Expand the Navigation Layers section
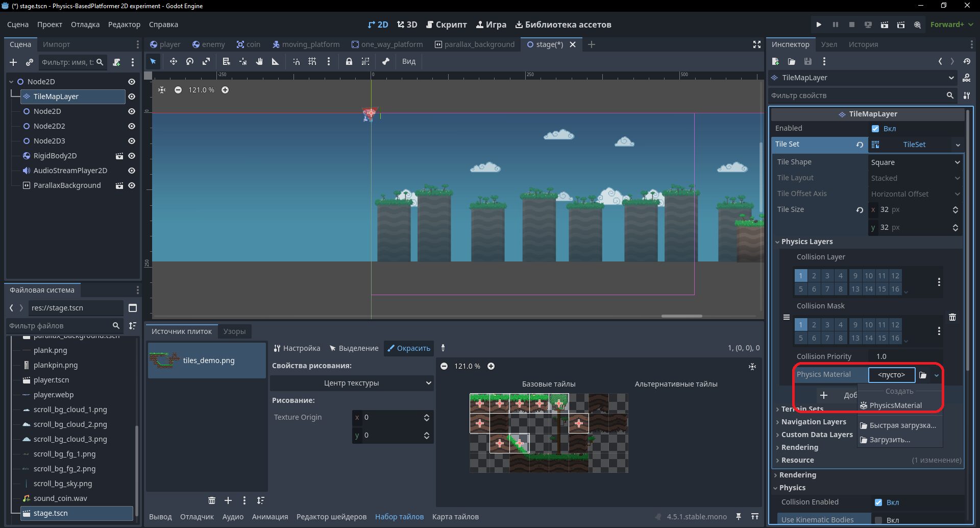This screenshot has width=980, height=528. click(x=814, y=422)
